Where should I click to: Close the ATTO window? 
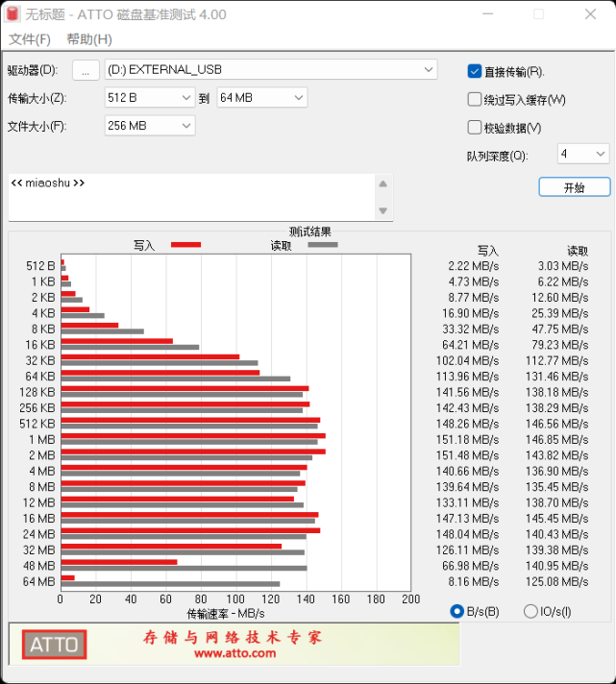pos(590,14)
